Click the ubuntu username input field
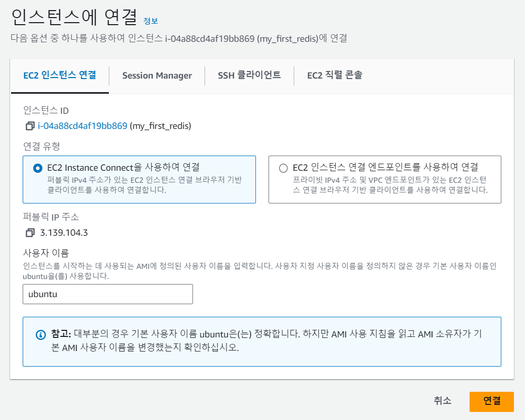Viewport: 525px width, 420px height. coord(108,294)
